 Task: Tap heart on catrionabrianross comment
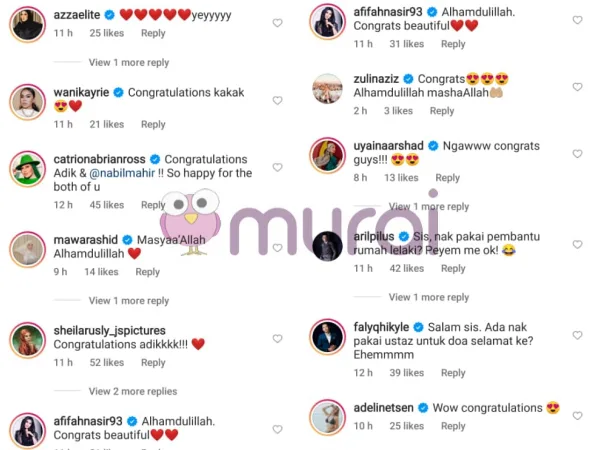pyautogui.click(x=277, y=167)
